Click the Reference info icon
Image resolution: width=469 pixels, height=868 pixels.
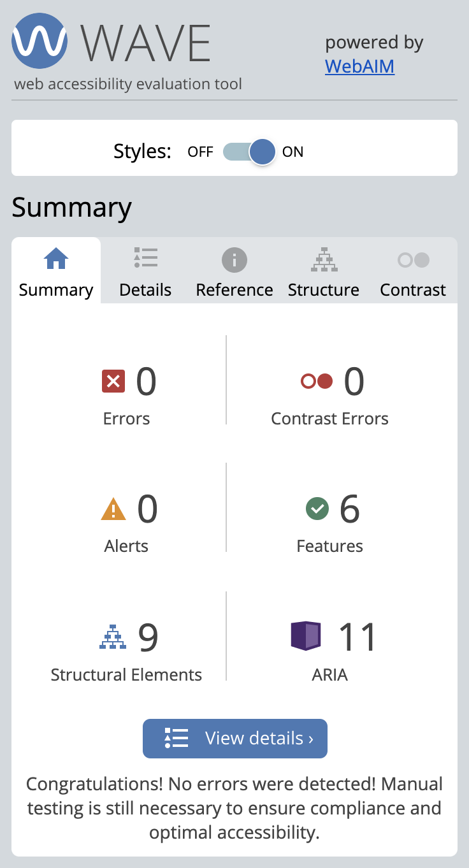234,259
